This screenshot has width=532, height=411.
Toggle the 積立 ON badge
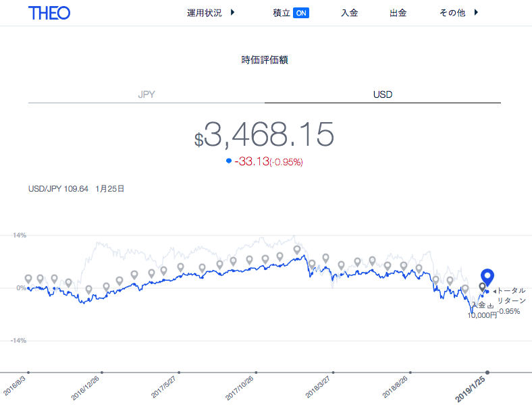(x=301, y=13)
